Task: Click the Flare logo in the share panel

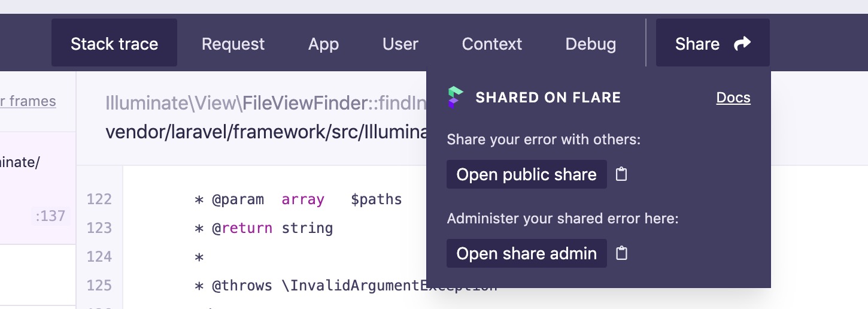Action: 456,98
